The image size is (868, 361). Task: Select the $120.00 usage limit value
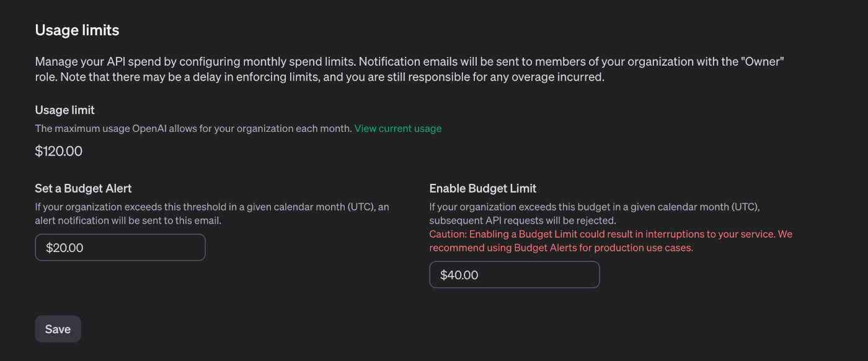pyautogui.click(x=58, y=151)
